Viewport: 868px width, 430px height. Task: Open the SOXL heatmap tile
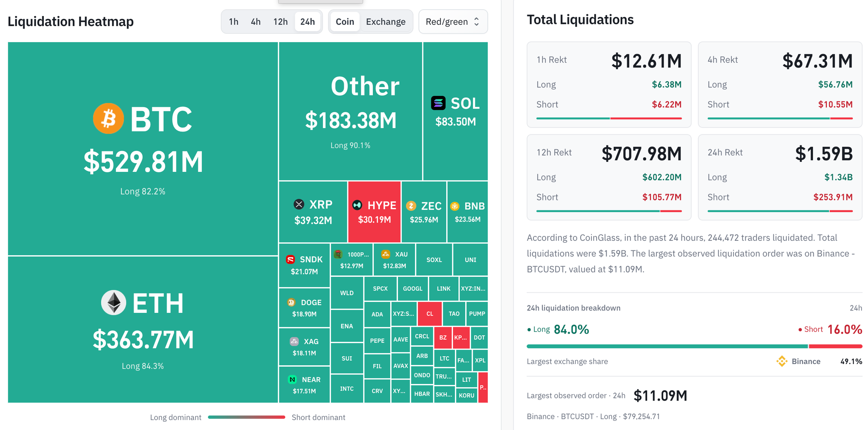click(434, 259)
